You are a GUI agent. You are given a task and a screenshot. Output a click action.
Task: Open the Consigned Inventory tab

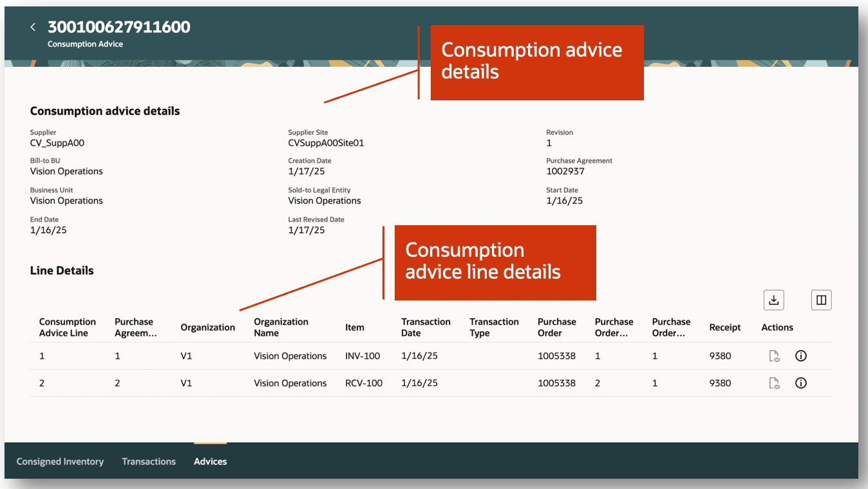coord(60,461)
